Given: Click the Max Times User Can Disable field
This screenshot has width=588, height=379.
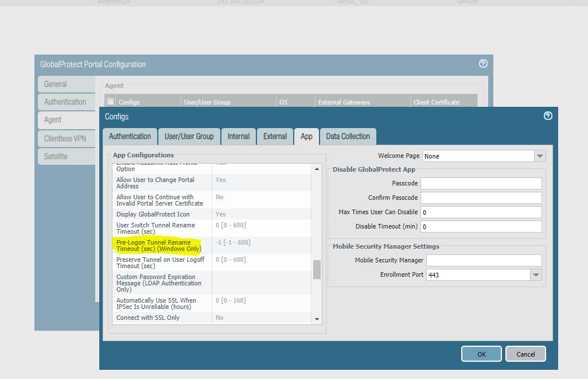Looking at the screenshot, I should pos(481,212).
